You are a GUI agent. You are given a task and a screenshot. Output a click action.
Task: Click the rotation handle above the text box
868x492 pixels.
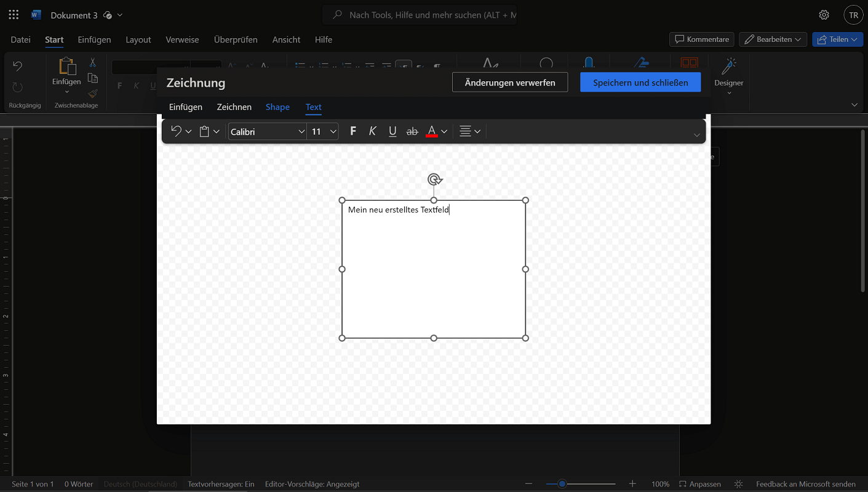pyautogui.click(x=434, y=180)
